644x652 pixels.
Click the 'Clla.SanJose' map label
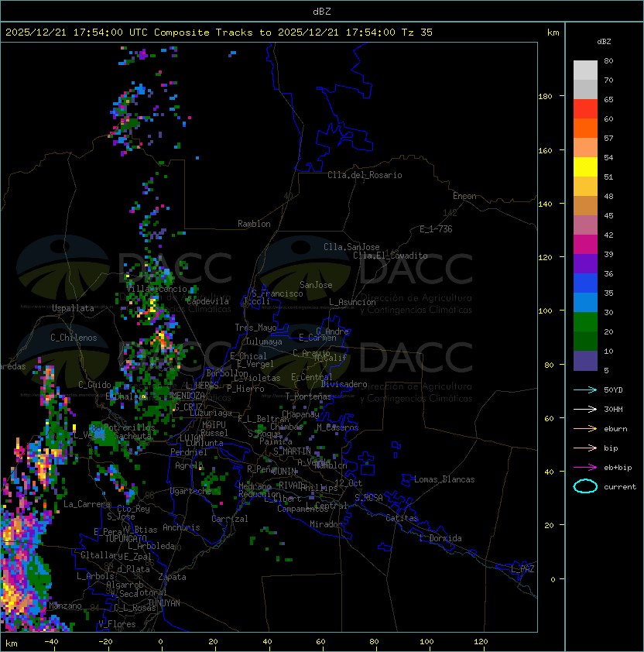click(351, 247)
